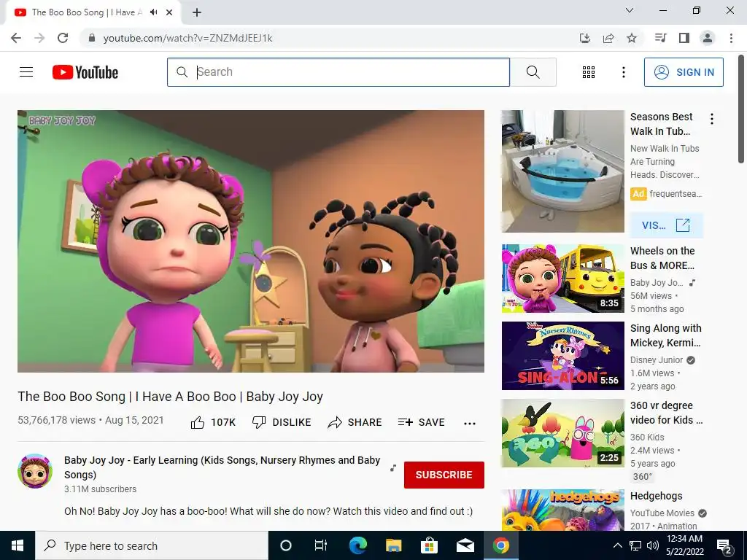This screenshot has width=747, height=560.
Task: Open the YouTube hamburger guide menu
Action: coord(26,72)
